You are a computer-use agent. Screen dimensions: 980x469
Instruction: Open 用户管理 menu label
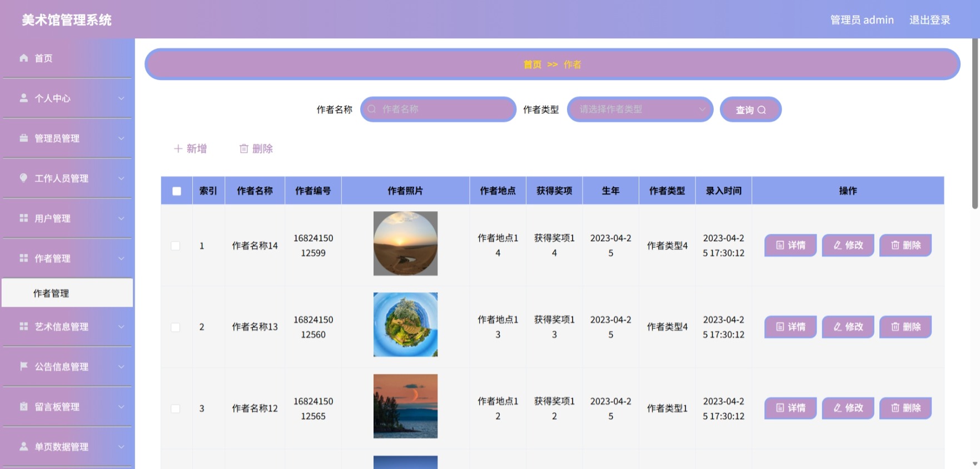(x=53, y=218)
